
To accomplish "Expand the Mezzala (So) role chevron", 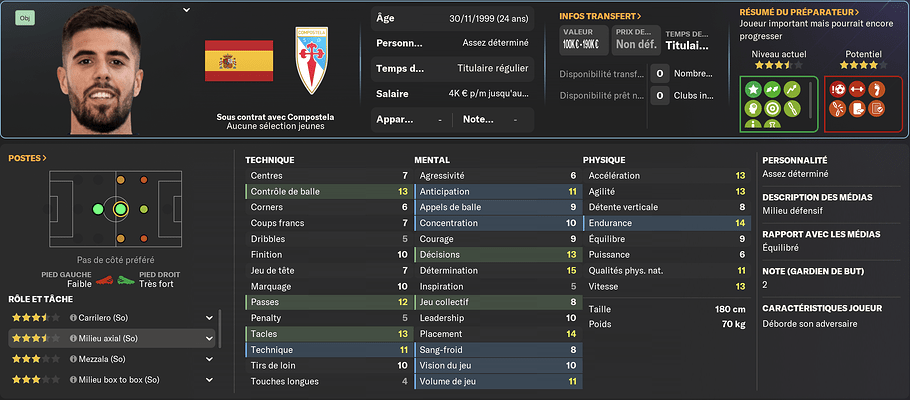I will pyautogui.click(x=209, y=359).
